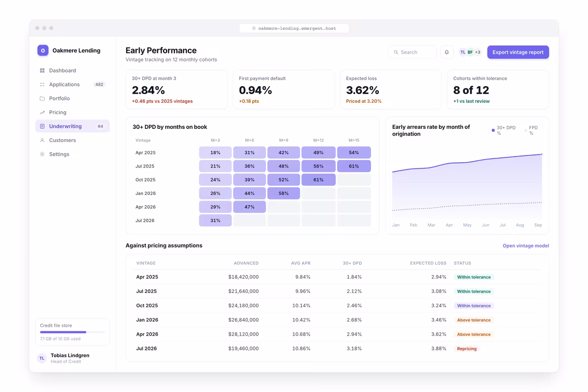The height and width of the screenshot is (392, 588).
Task: Click Jul 2026 M+3 cell 31%
Action: coord(215,220)
